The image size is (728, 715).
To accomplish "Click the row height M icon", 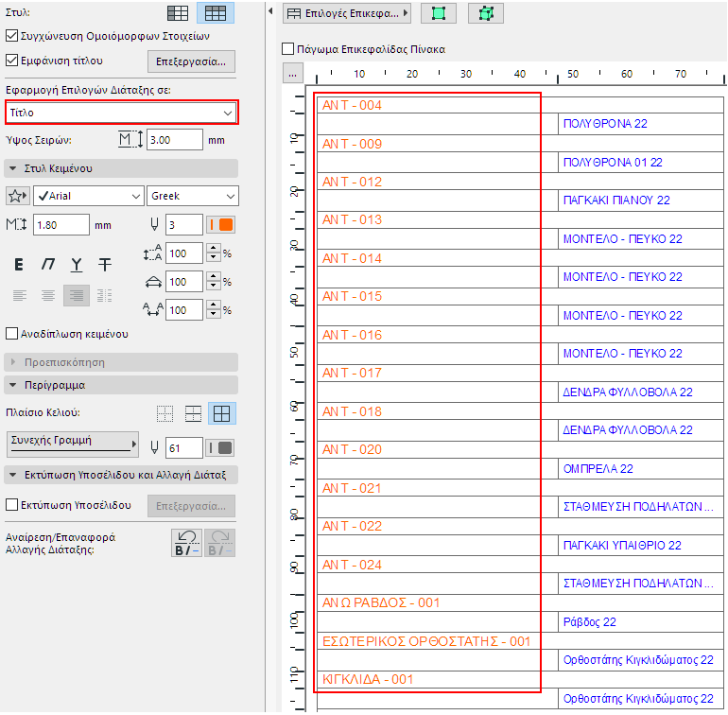I will 130,140.
